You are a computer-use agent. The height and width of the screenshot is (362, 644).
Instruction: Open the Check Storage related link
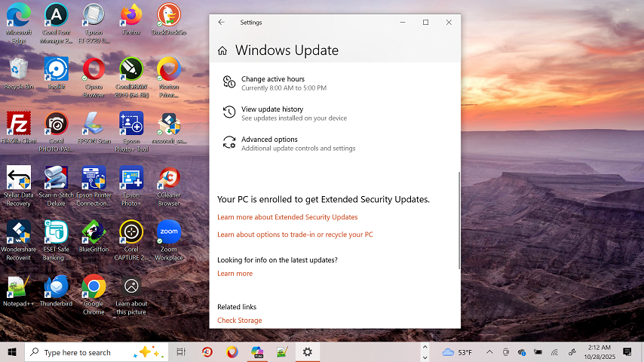239,321
